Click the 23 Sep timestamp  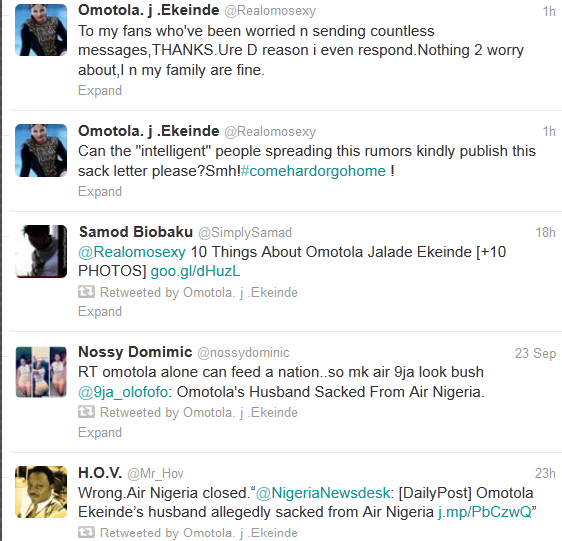(535, 353)
